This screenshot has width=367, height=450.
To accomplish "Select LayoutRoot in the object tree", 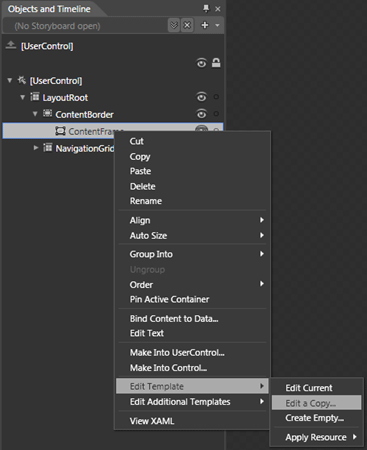I will coord(65,98).
